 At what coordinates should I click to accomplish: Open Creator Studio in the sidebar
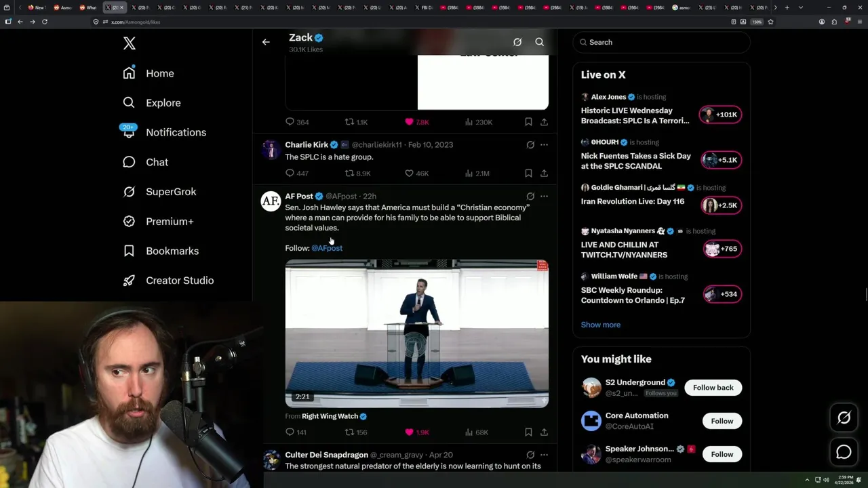click(168, 281)
